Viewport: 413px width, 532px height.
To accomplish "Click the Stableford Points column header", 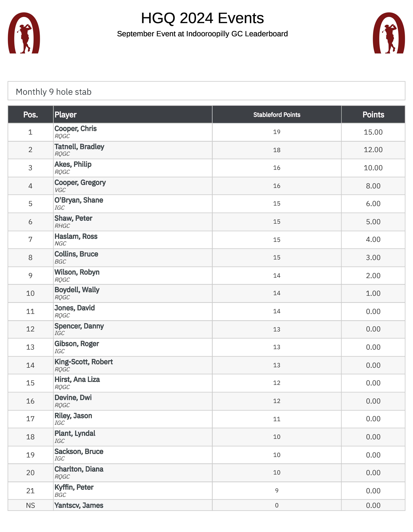I will [277, 115].
